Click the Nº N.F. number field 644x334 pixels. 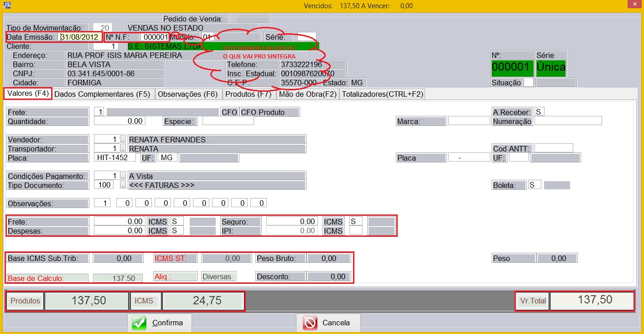(x=154, y=37)
